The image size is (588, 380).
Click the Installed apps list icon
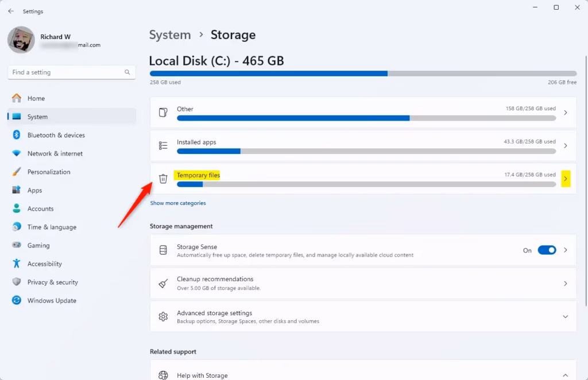(163, 145)
